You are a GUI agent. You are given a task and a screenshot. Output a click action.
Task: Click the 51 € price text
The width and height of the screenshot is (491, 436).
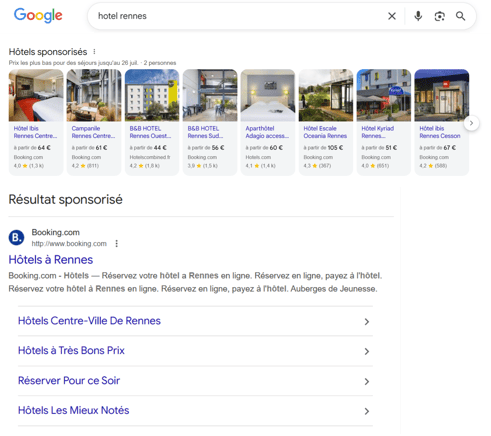click(391, 148)
